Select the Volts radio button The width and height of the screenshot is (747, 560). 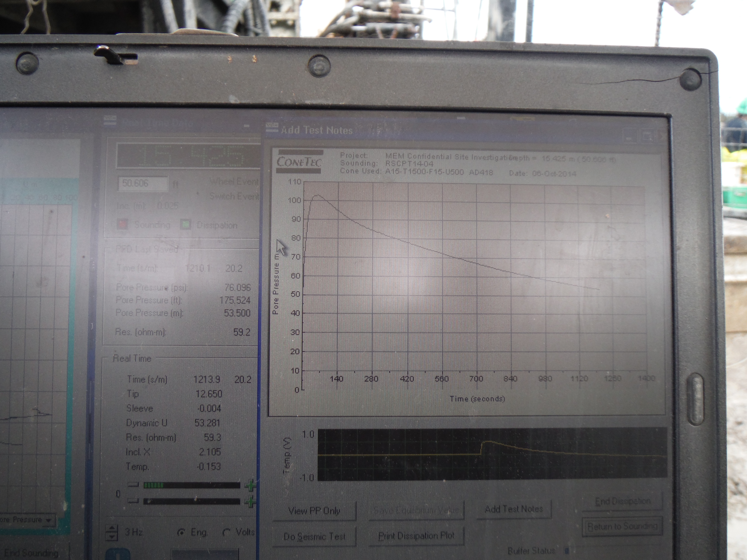click(x=227, y=532)
